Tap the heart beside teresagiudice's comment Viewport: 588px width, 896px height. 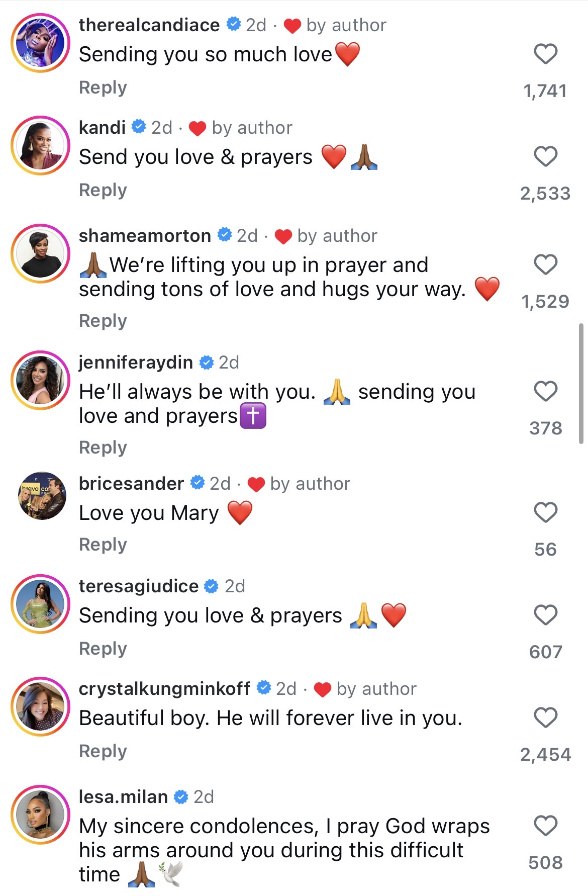tap(545, 615)
